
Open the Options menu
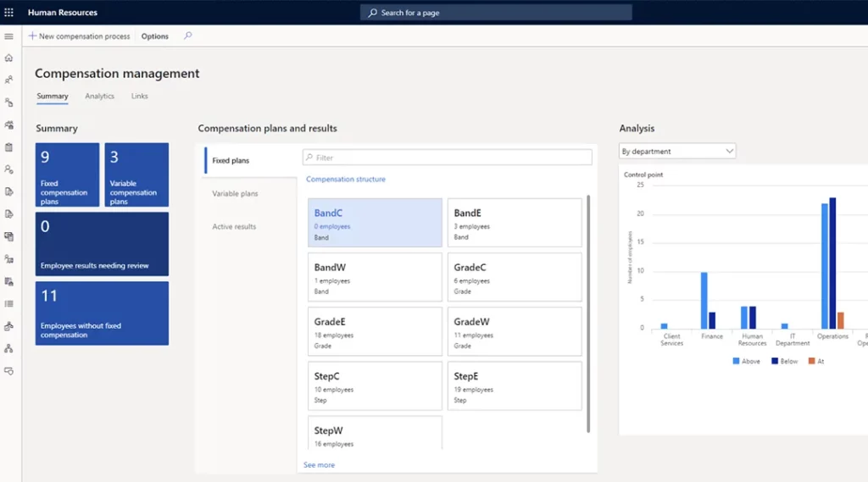click(x=154, y=36)
